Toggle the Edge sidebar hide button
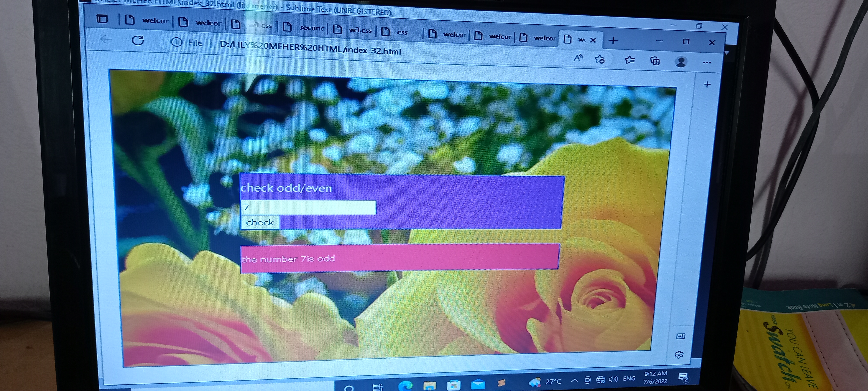 point(681,336)
